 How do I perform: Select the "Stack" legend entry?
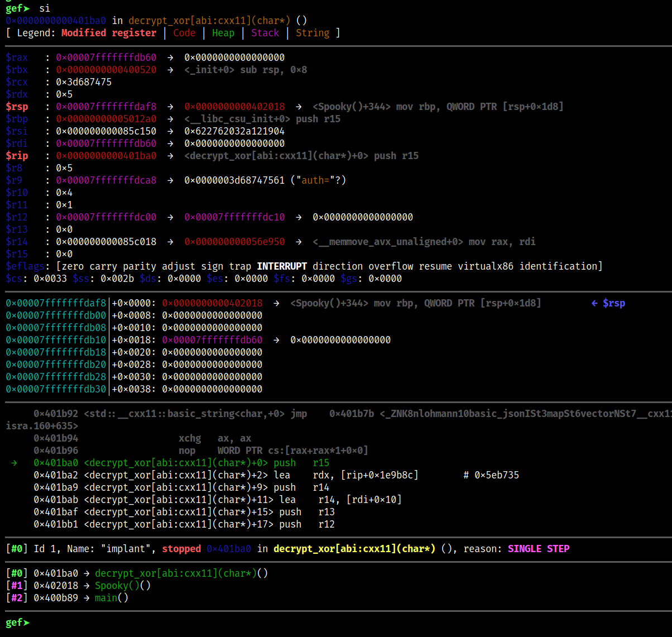tap(265, 33)
